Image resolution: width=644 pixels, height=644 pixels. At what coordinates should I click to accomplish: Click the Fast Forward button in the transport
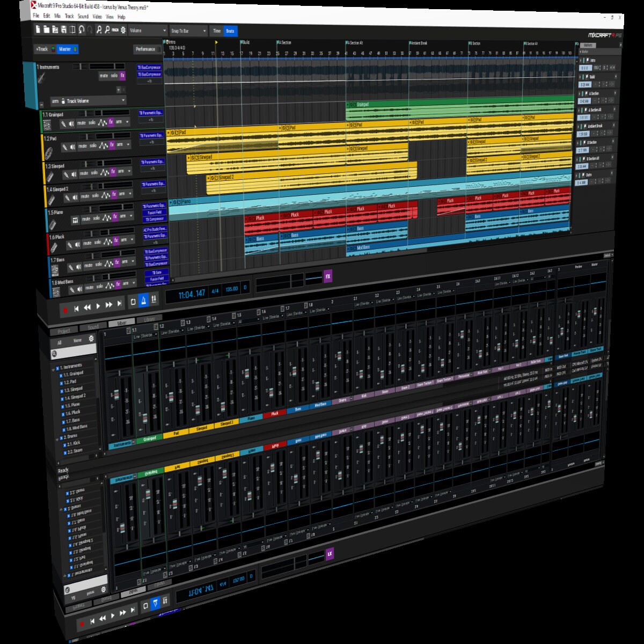click(109, 305)
